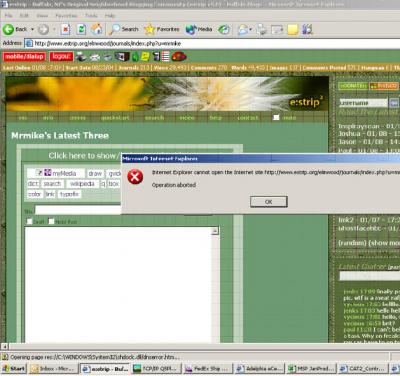
Task: Click the yellow note toolbar icon
Action: pos(293,29)
